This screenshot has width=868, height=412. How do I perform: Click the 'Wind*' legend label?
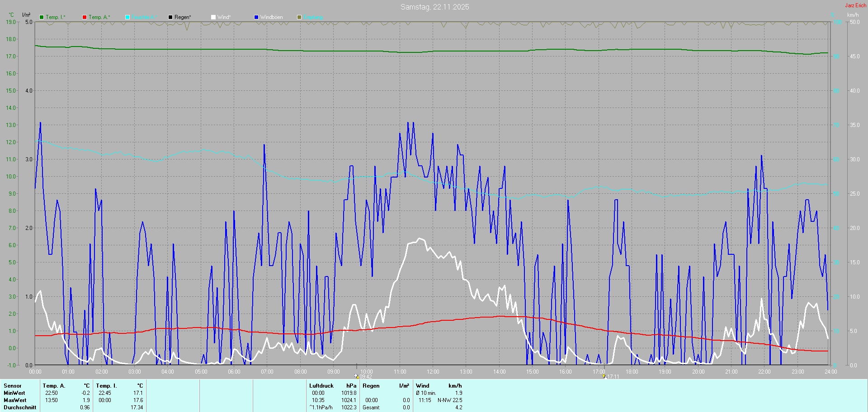point(224,17)
